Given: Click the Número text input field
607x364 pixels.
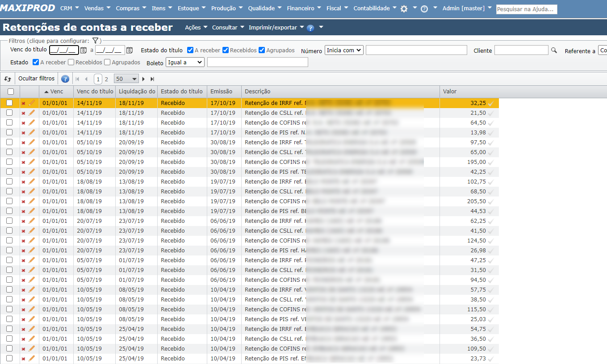Looking at the screenshot, I should [416, 50].
